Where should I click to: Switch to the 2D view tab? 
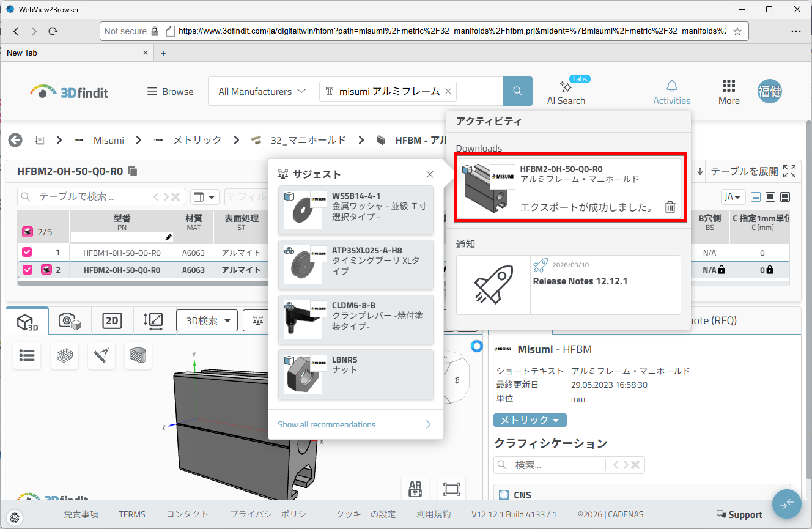click(x=111, y=320)
